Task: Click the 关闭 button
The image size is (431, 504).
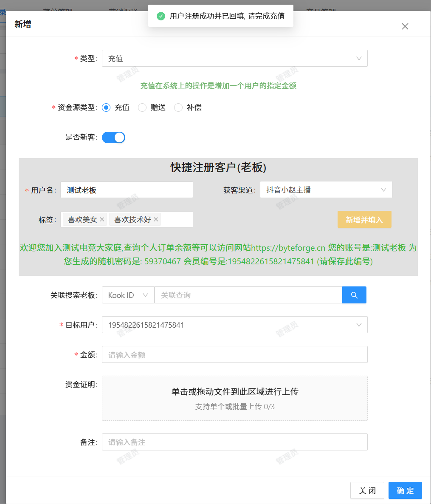Action: (367, 490)
